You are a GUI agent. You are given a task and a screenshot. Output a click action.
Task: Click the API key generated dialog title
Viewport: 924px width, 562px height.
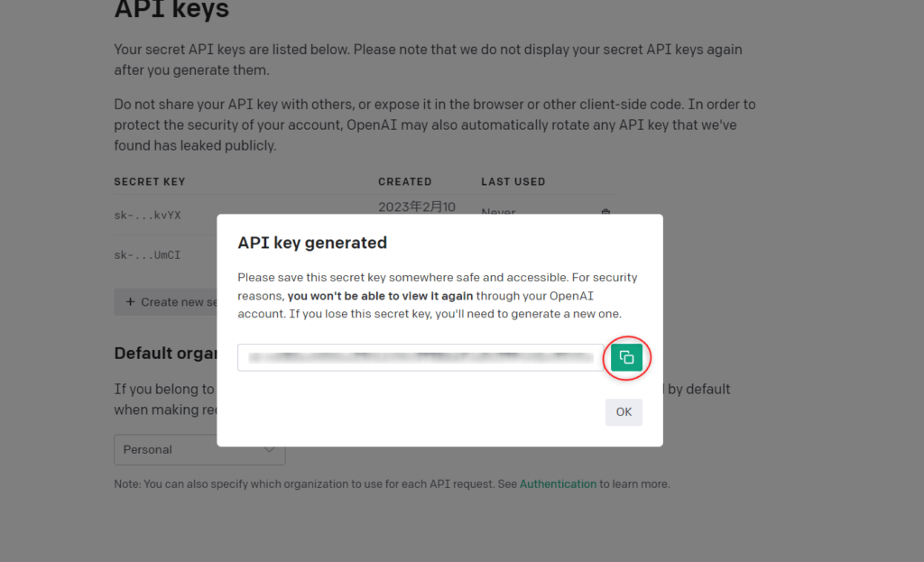coord(312,243)
